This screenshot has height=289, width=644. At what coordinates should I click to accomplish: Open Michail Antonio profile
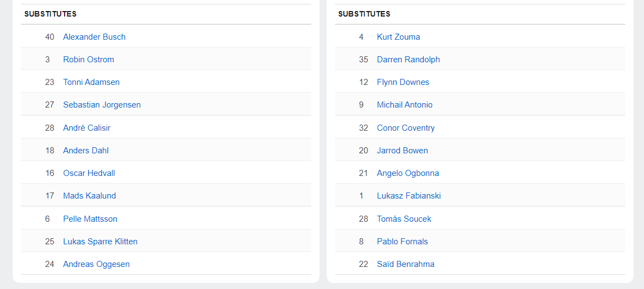(405, 105)
